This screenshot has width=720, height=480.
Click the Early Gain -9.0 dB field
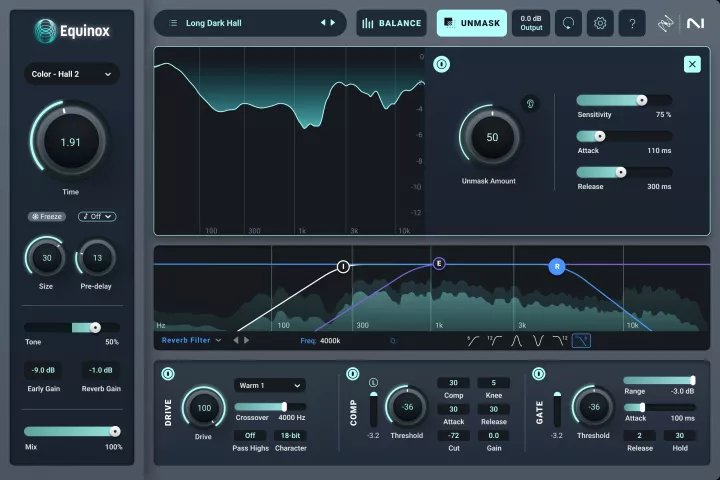pyautogui.click(x=43, y=370)
